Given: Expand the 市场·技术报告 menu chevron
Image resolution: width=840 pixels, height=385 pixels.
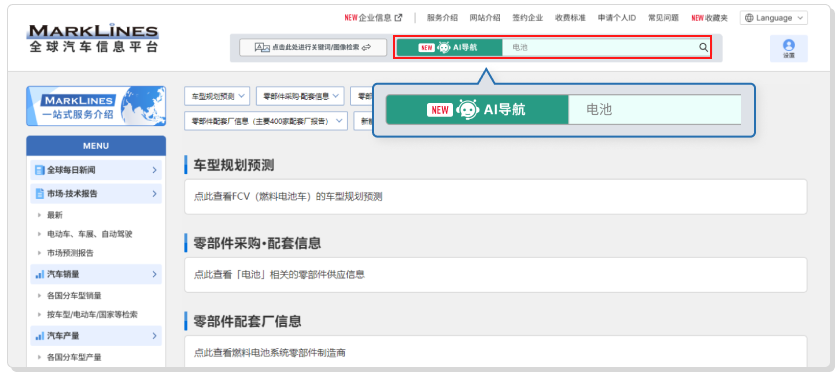Looking at the screenshot, I should [154, 194].
